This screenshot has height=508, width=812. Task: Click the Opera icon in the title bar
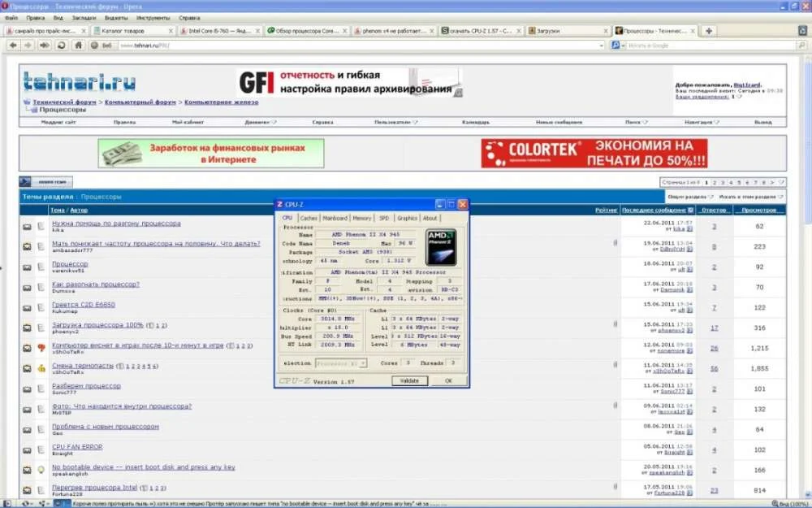tap(4, 7)
